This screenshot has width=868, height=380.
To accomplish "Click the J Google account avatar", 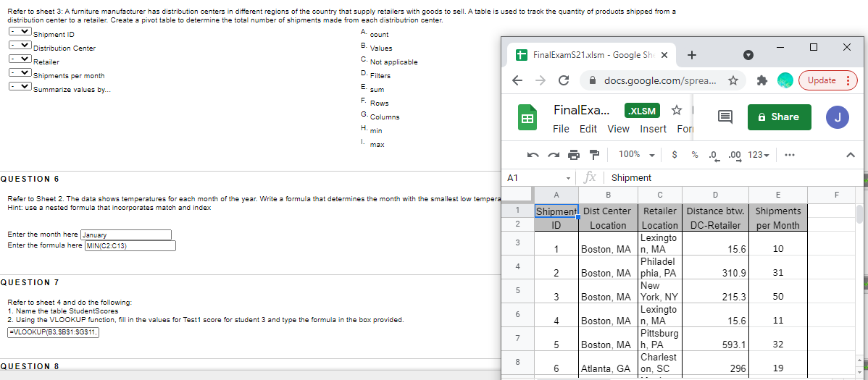I will click(837, 117).
